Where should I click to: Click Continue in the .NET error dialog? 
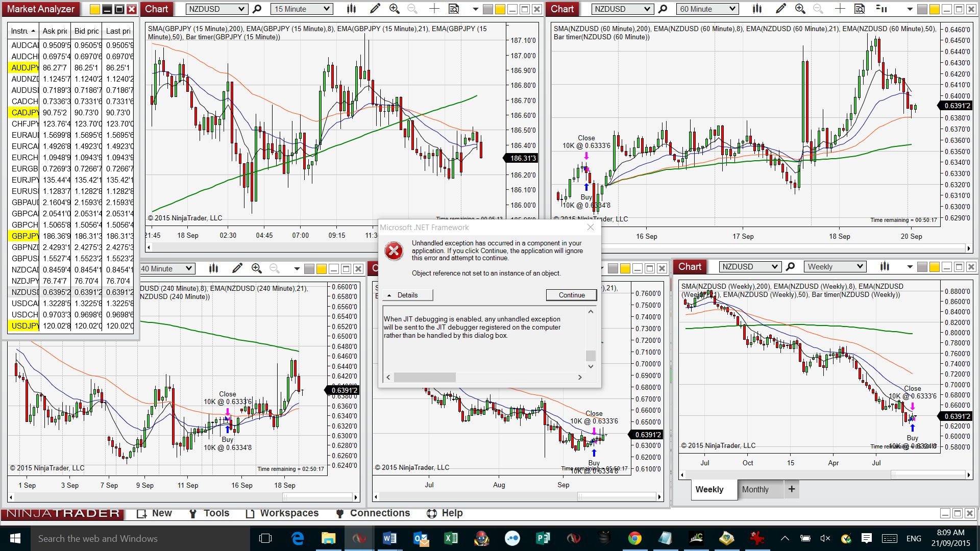(x=571, y=295)
